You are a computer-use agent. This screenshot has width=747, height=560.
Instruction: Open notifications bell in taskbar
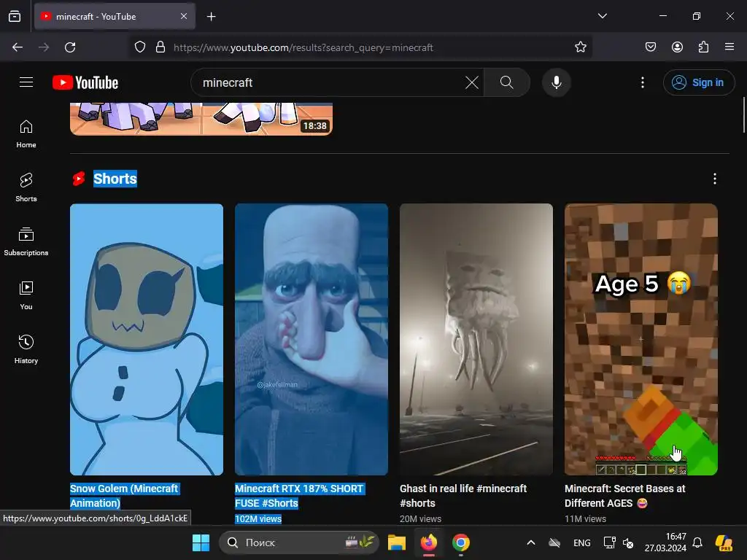697,542
